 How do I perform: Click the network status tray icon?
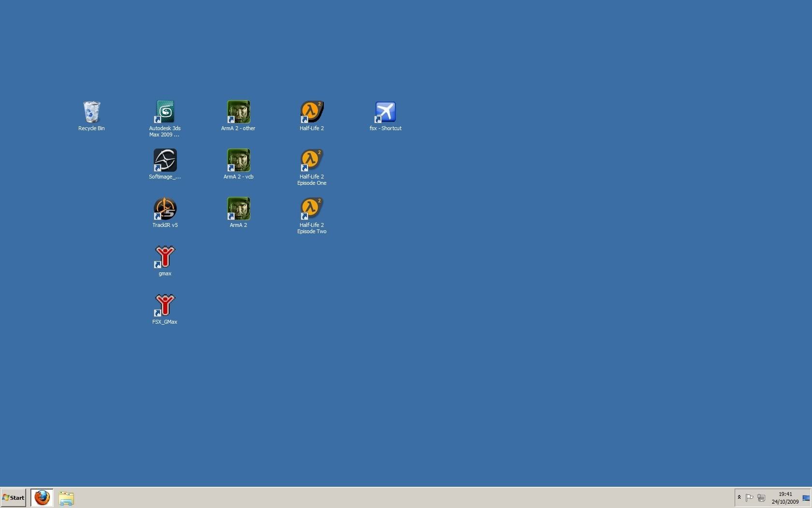coord(761,498)
